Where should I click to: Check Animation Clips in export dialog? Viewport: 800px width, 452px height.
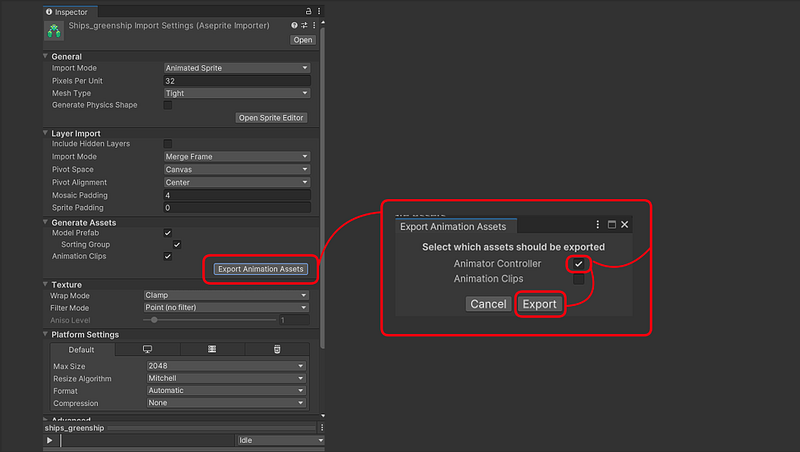pyautogui.click(x=579, y=279)
